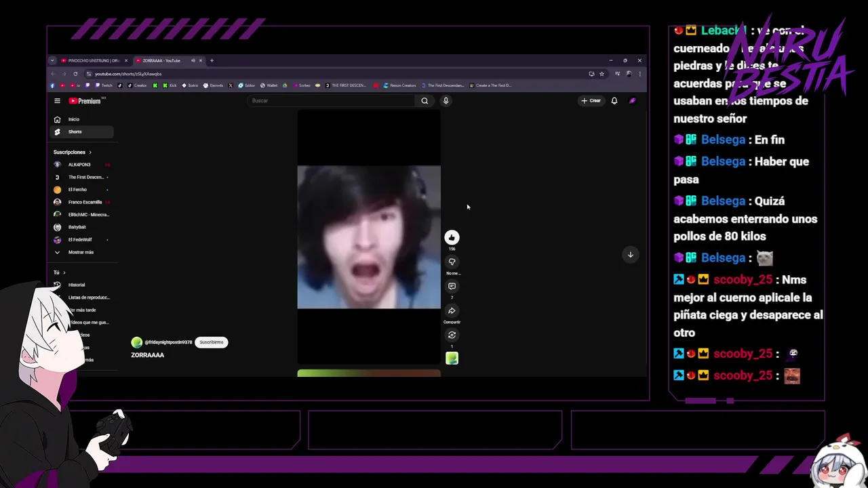Close the ZORRAAAA - YouTube tab
The image size is (868, 488).
pos(201,60)
